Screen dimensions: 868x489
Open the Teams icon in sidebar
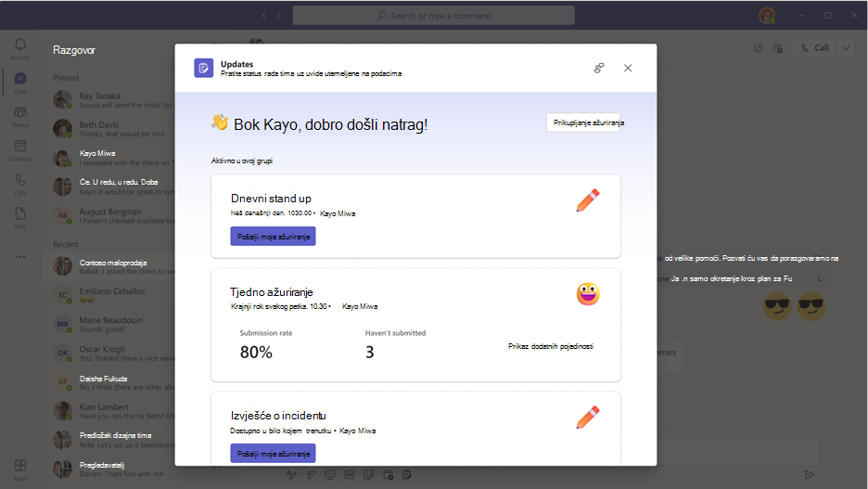pos(19,116)
